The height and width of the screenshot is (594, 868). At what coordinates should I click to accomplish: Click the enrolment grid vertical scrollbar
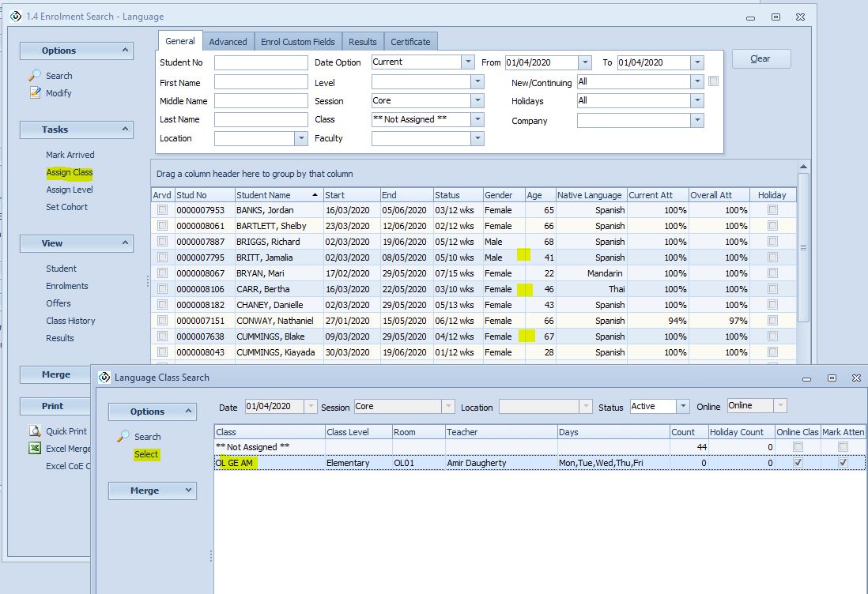[x=803, y=246]
